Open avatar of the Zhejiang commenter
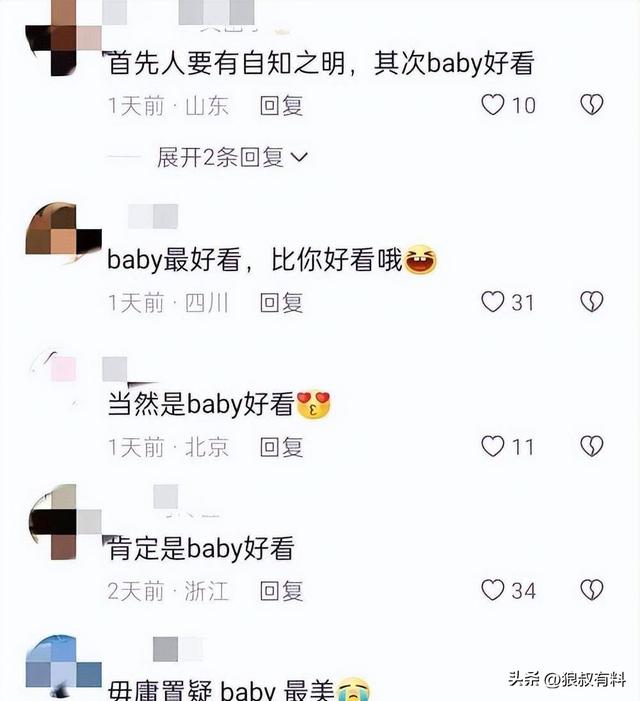This screenshot has width=640, height=701. pyautogui.click(x=63, y=522)
